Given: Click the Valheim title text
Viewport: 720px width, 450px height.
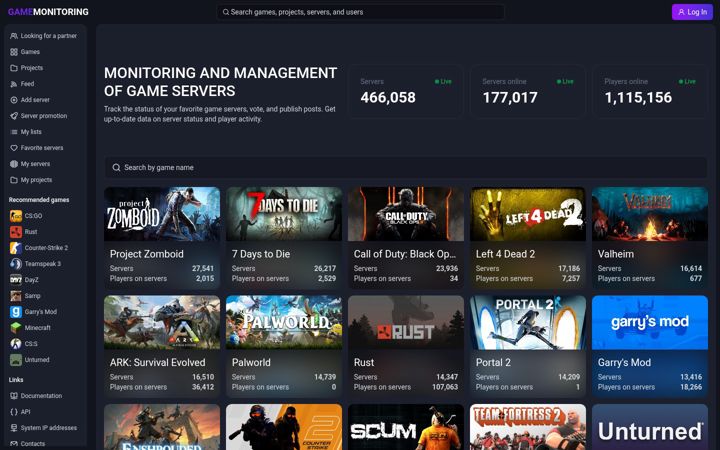Looking at the screenshot, I should (616, 254).
